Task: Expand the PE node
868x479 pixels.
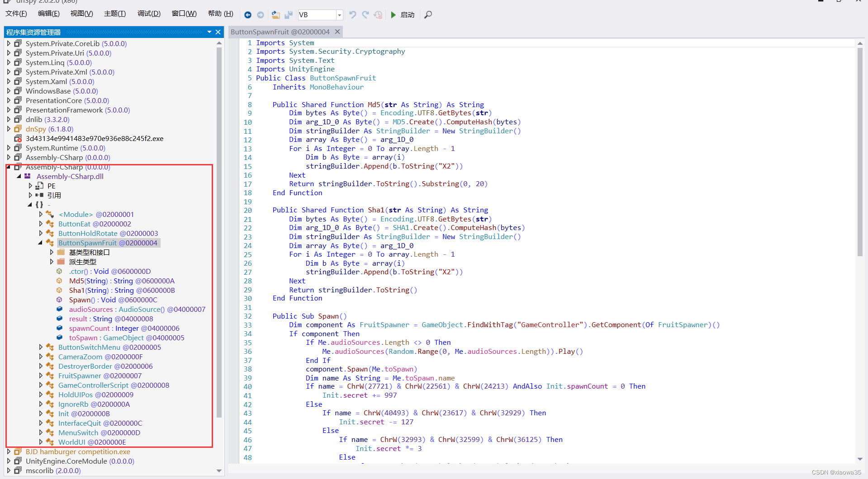Action: (30, 186)
